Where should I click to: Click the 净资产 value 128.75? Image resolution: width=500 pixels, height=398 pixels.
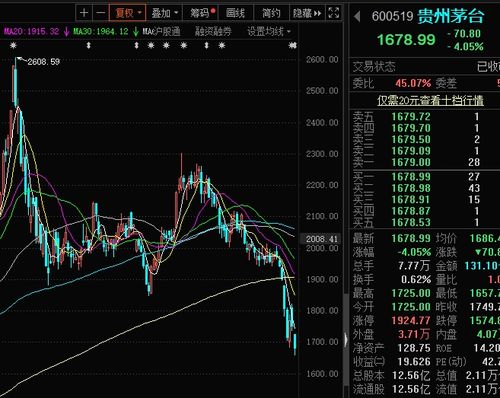(414, 348)
